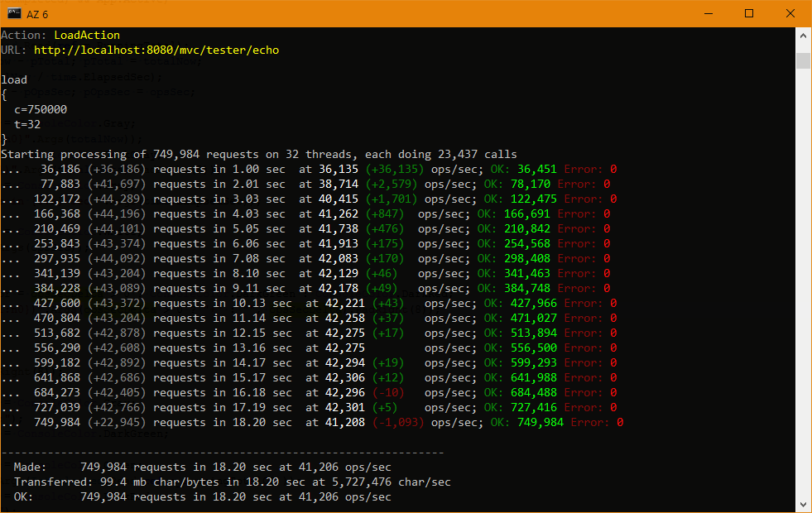Viewport: 812px width, 513px height.
Task: Click the OK value 641,988
Action: 533,378
